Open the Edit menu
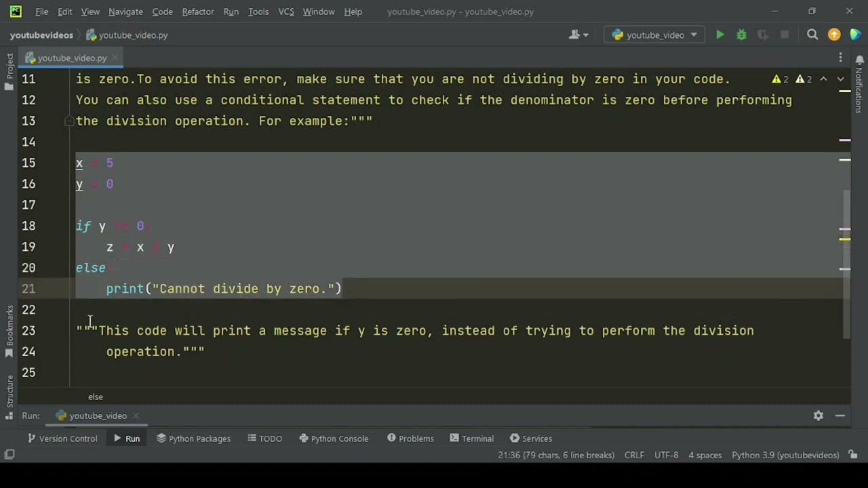The height and width of the screenshot is (488, 868). click(x=65, y=12)
